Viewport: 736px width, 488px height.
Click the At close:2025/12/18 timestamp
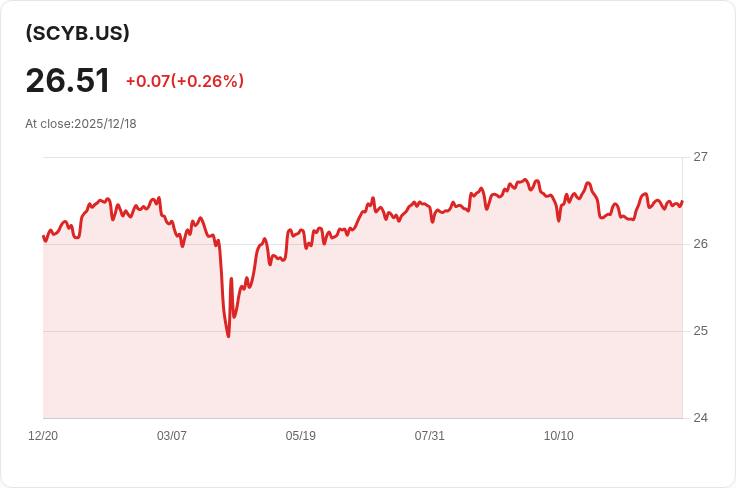pyautogui.click(x=81, y=124)
